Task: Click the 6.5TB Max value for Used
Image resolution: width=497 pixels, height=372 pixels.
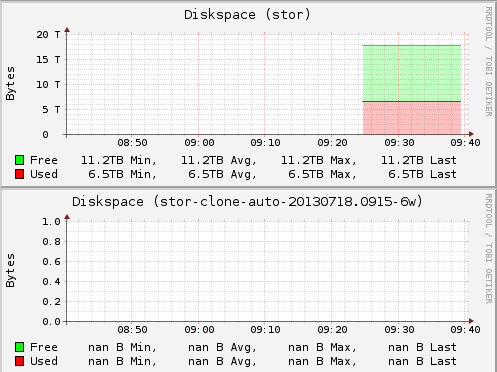Action: click(322, 174)
